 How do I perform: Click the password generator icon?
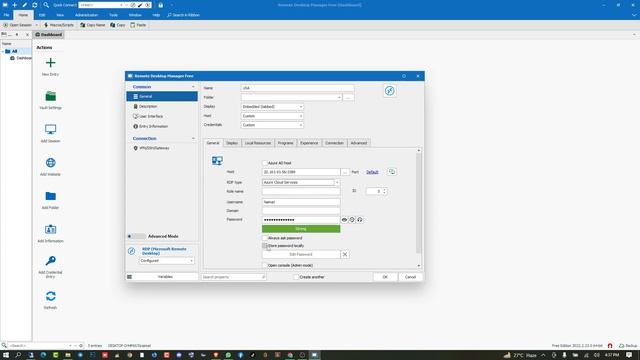point(352,220)
